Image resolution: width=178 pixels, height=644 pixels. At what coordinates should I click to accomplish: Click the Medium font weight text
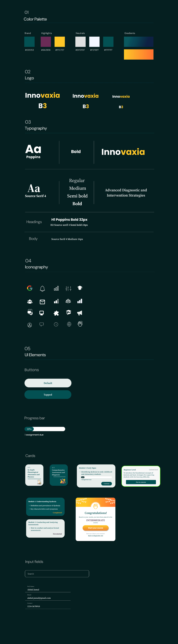(77, 188)
